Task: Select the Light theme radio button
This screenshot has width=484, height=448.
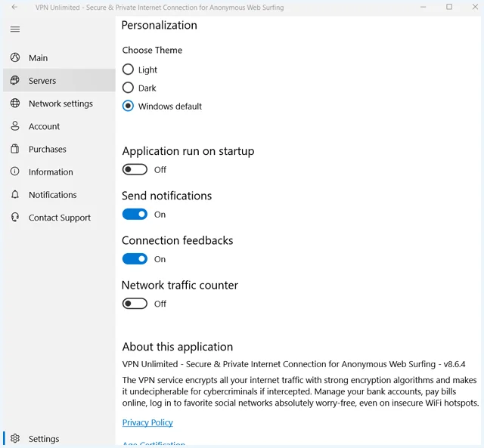Action: [128, 70]
